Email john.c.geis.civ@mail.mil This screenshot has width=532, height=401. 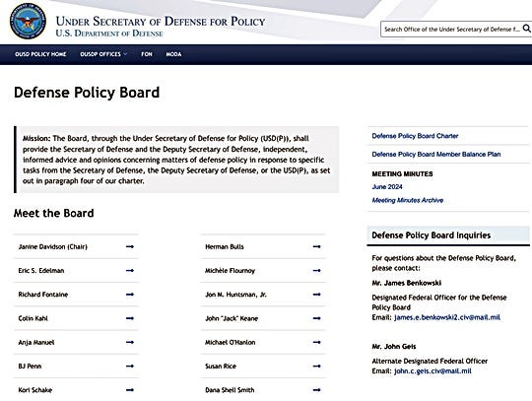(432, 371)
